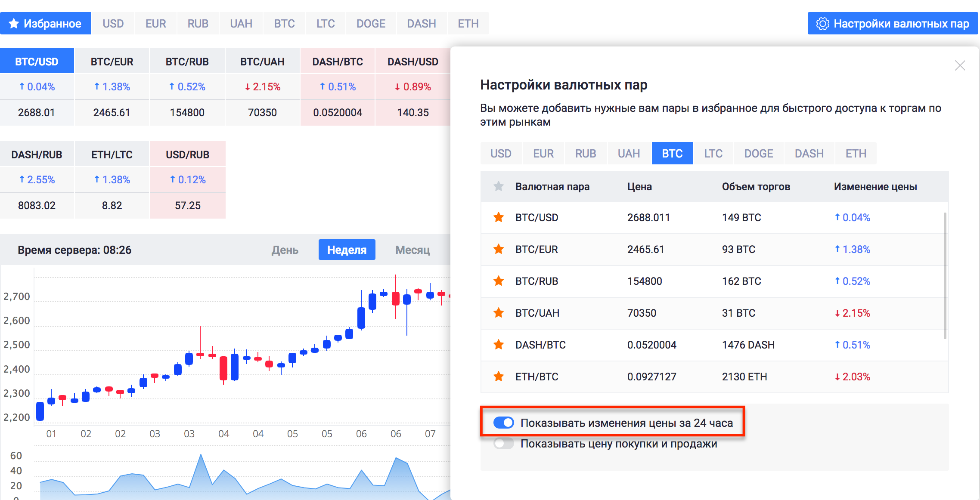Switch to the DOGE tab in settings panel
Viewport: 980px width, 500px height.
click(759, 154)
